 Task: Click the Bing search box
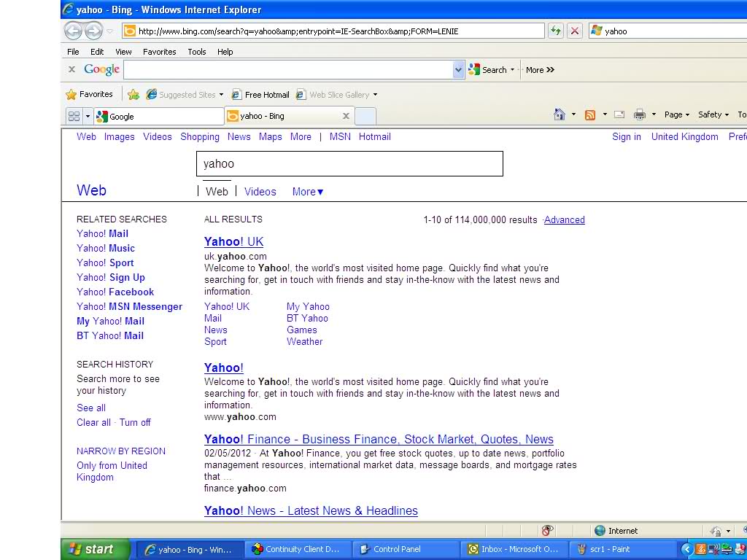click(x=349, y=164)
